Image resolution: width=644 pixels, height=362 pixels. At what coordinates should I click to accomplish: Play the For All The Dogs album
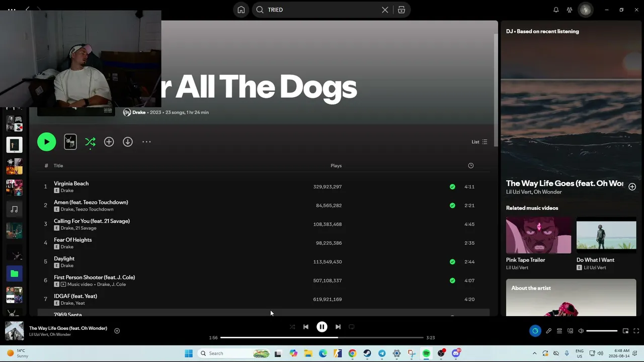pos(46,142)
